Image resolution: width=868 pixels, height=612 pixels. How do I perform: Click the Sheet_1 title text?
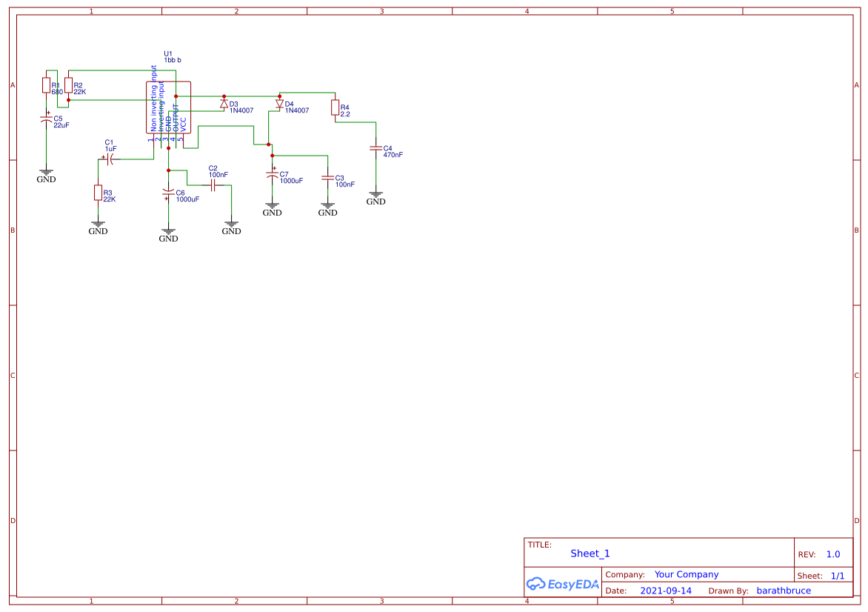590,553
